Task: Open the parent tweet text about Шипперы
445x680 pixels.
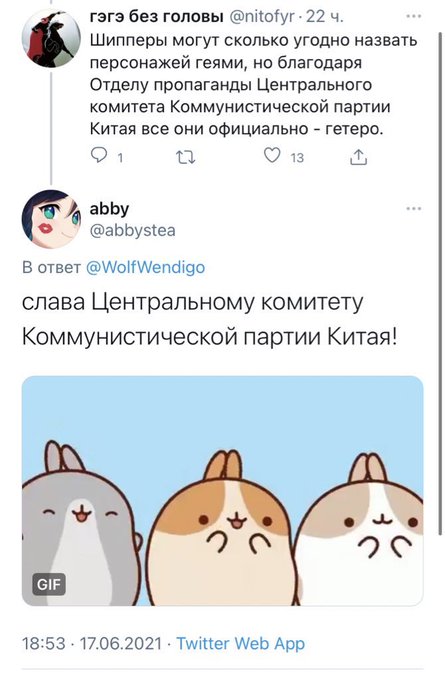Action: 253,85
